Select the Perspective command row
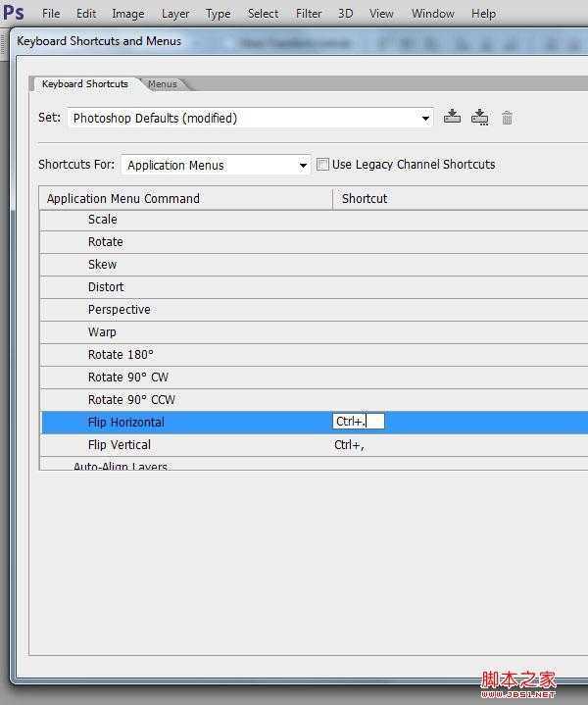 (x=314, y=310)
